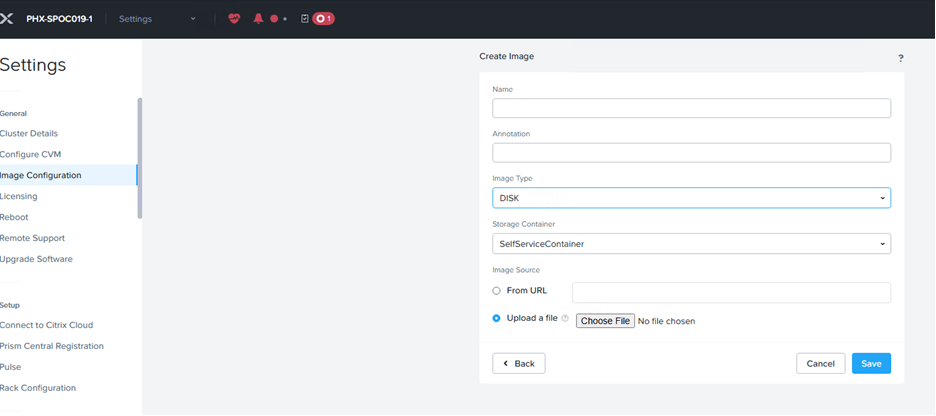
Task: Open the cluster health heart icon
Action: coord(235,19)
